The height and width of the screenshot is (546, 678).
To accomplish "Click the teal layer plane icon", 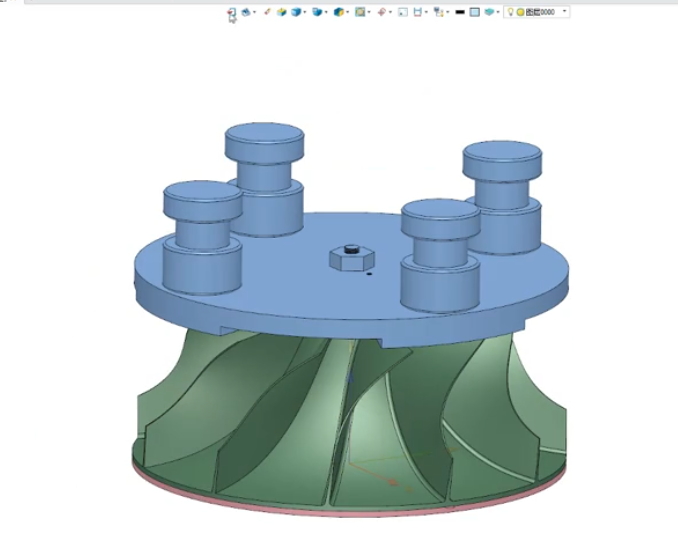I will pos(489,12).
